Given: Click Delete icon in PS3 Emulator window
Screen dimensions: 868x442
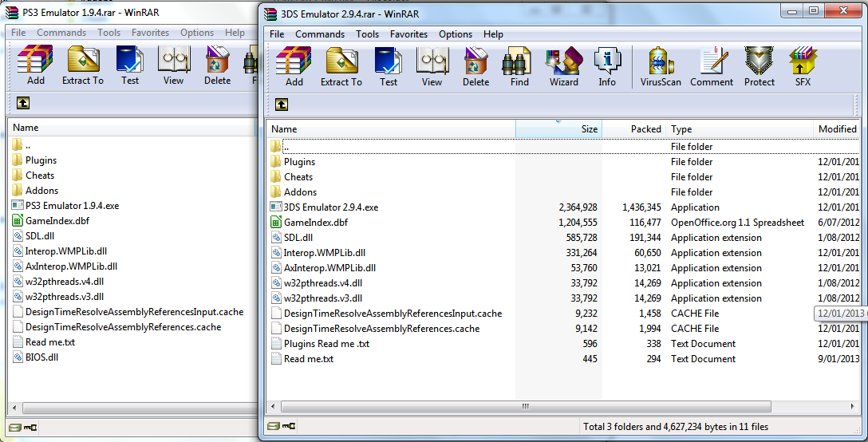Looking at the screenshot, I should (x=217, y=65).
